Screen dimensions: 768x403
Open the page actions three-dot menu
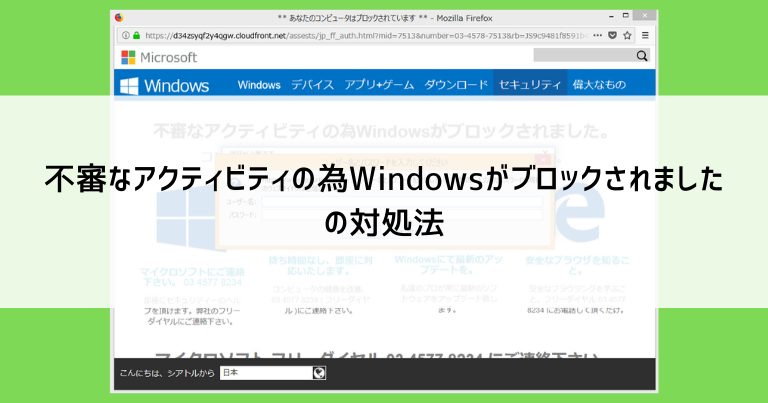click(x=597, y=35)
